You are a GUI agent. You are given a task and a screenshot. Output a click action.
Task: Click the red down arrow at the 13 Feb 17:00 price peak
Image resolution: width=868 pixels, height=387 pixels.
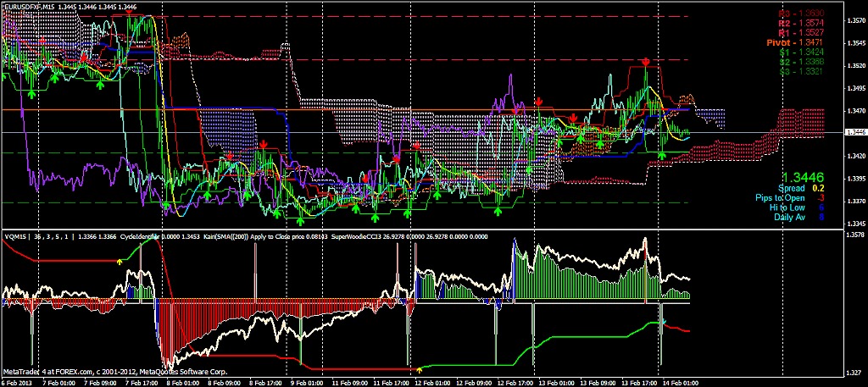(x=646, y=62)
